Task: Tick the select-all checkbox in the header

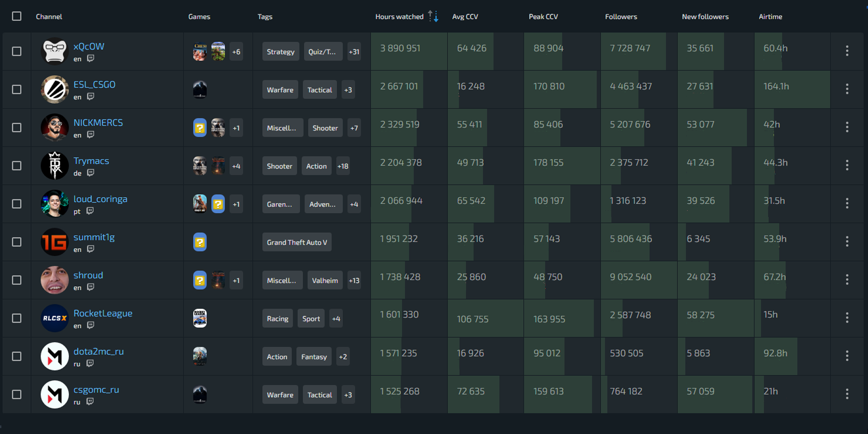Action: coord(17,16)
